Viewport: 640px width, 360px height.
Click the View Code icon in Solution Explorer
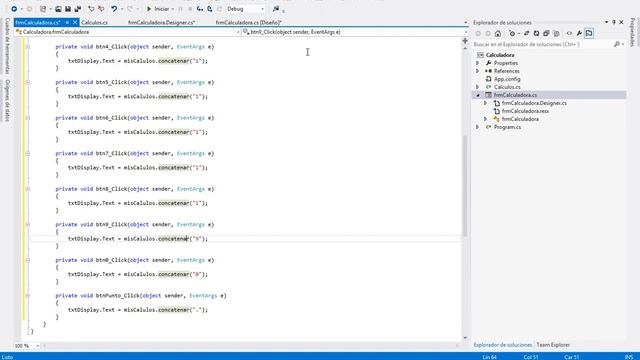point(569,33)
